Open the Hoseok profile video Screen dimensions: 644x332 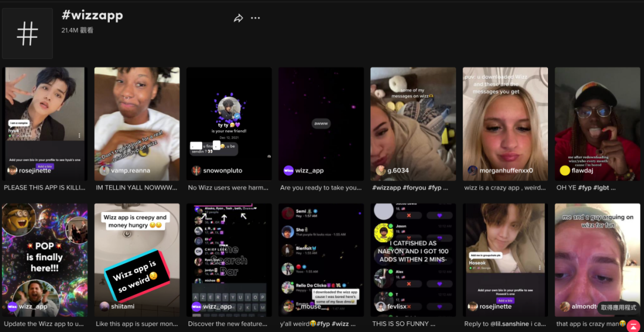pos(505,260)
